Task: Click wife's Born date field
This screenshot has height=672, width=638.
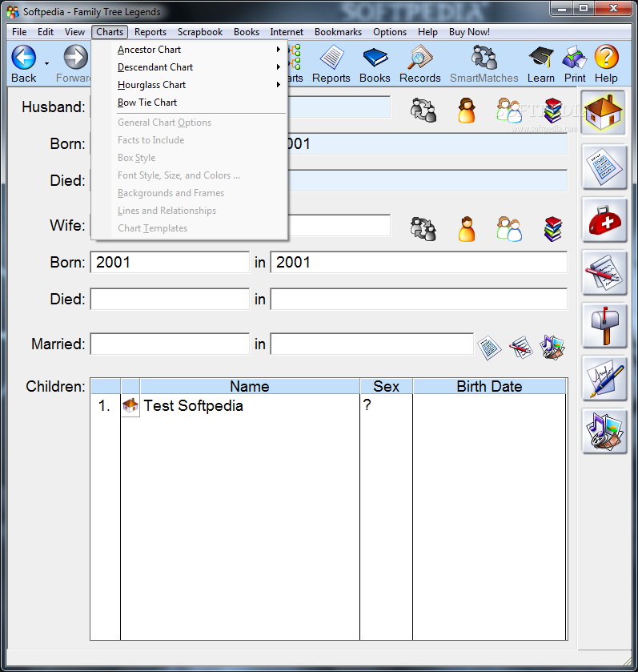Action: [170, 262]
